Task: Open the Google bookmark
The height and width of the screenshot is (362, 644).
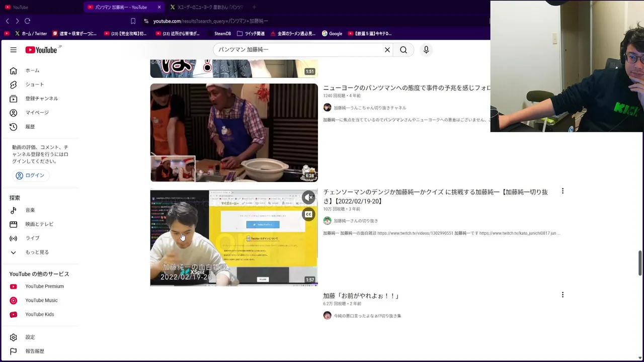Action: tap(332, 34)
